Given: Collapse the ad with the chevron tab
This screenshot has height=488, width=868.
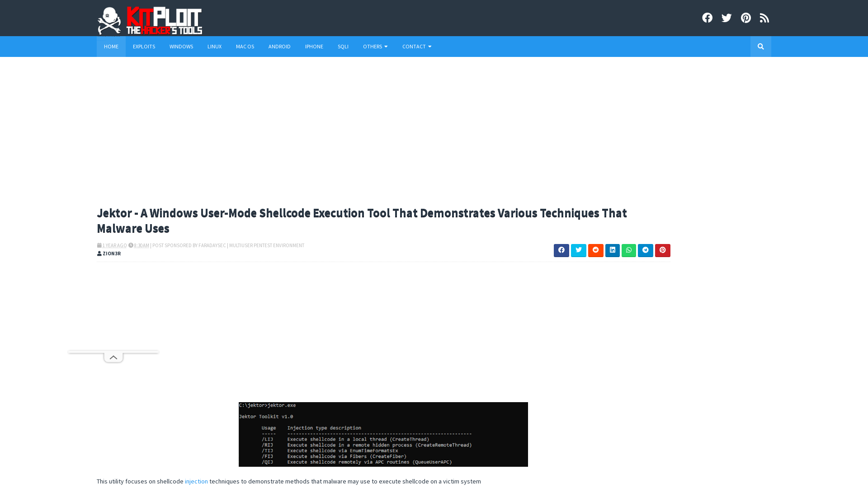Looking at the screenshot, I should point(113,357).
